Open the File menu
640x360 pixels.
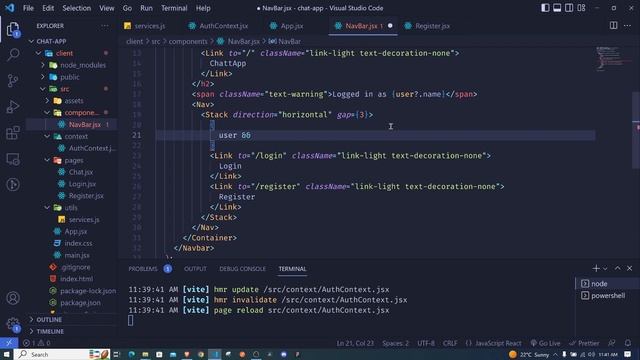point(28,8)
